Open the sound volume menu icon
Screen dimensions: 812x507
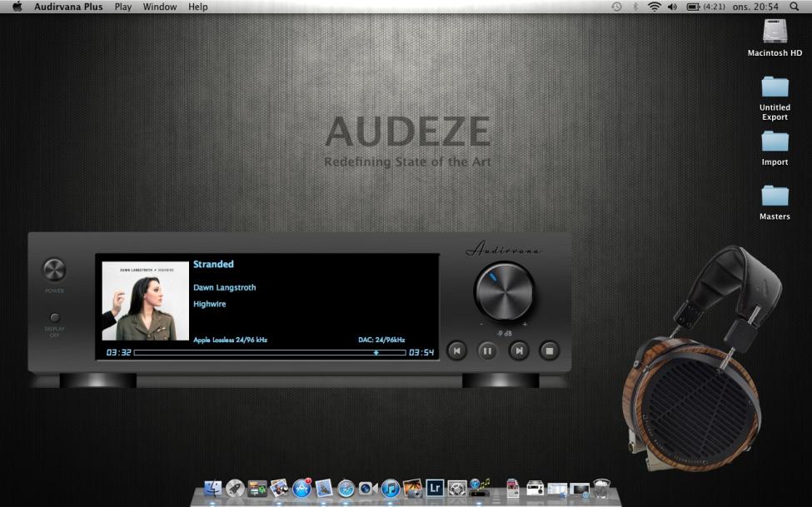coord(672,7)
